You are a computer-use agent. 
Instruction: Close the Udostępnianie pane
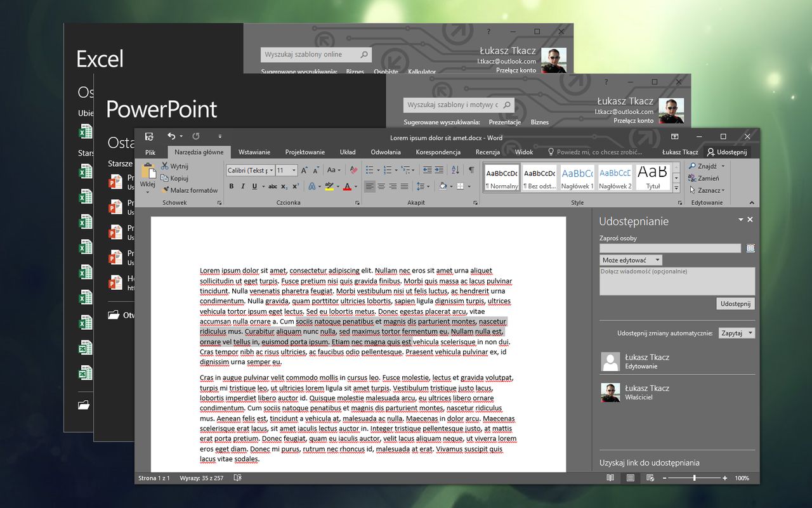tap(750, 219)
